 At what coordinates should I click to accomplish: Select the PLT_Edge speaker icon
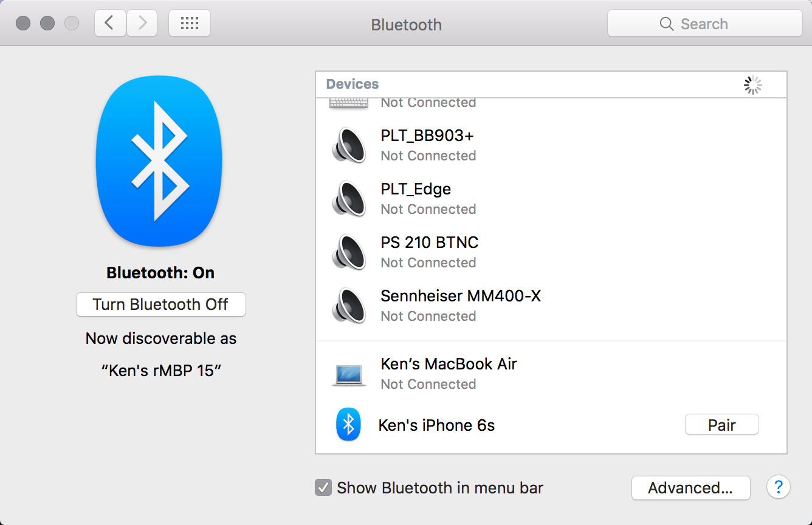[349, 199]
